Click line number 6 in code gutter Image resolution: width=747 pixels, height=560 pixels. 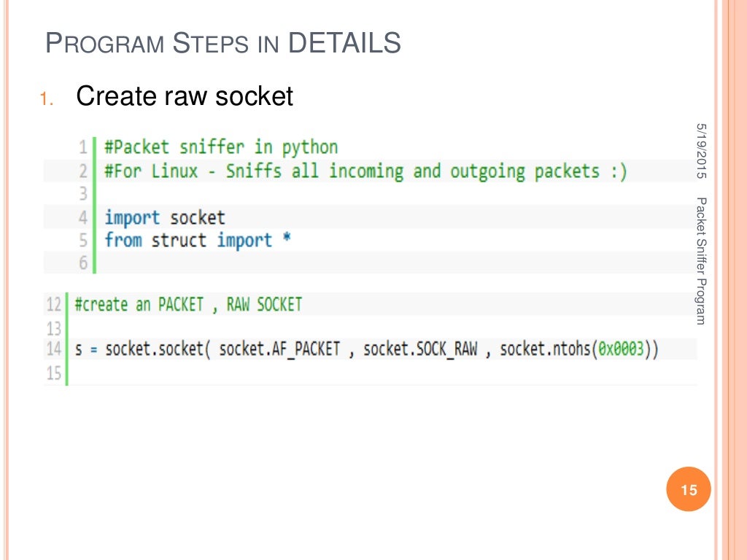tap(83, 263)
